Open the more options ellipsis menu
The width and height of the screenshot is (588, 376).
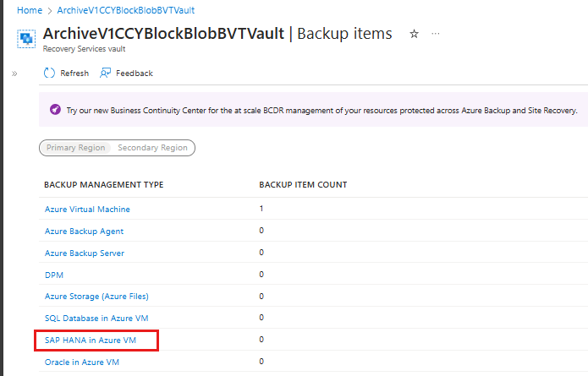(436, 34)
